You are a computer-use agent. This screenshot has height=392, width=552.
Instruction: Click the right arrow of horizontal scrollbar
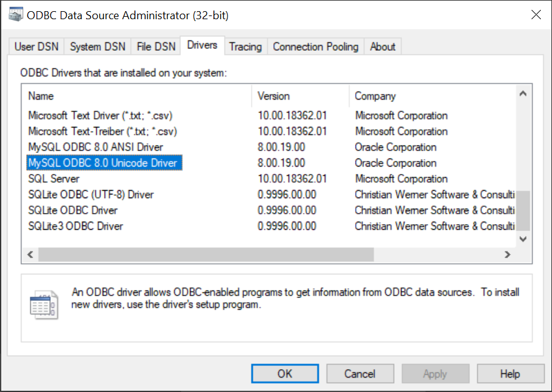(x=507, y=255)
